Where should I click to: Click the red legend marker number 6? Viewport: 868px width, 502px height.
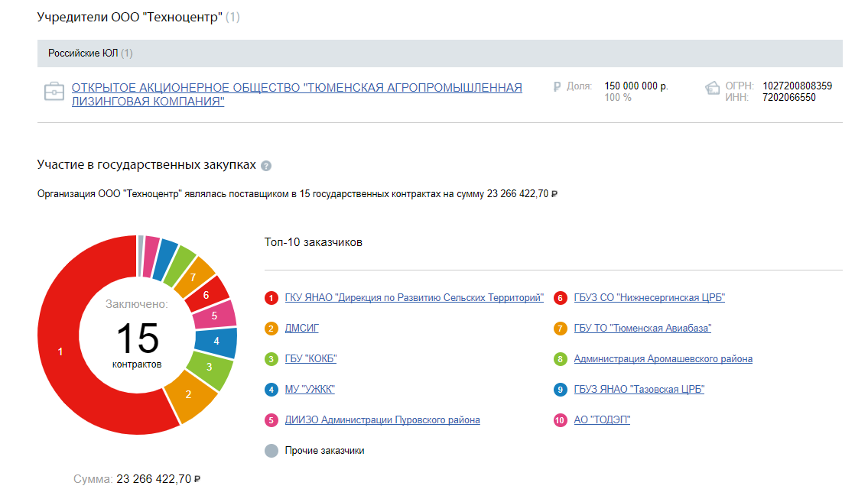tap(561, 298)
